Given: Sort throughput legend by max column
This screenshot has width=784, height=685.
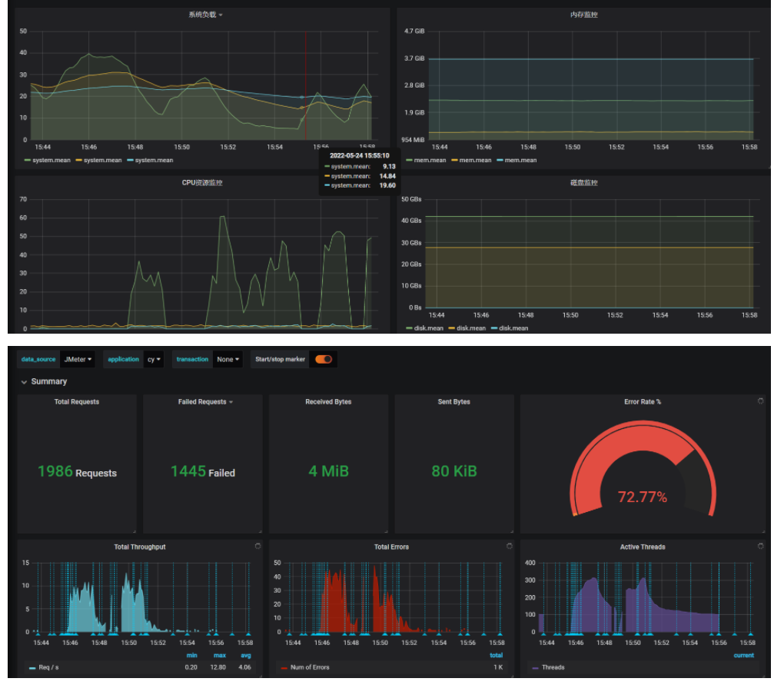Looking at the screenshot, I should click(x=220, y=656).
